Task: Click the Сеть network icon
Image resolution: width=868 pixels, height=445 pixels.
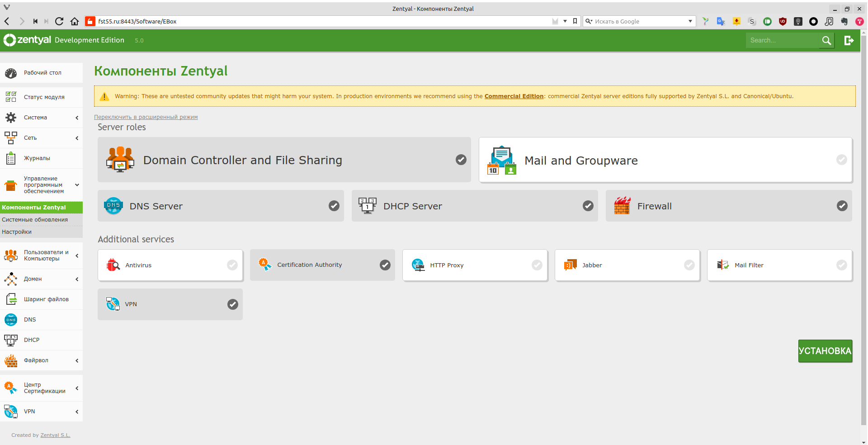Action: pyautogui.click(x=11, y=138)
